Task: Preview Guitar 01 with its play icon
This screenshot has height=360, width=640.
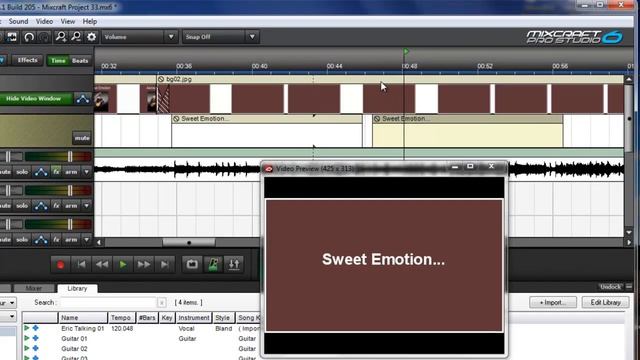Action: coord(27,338)
